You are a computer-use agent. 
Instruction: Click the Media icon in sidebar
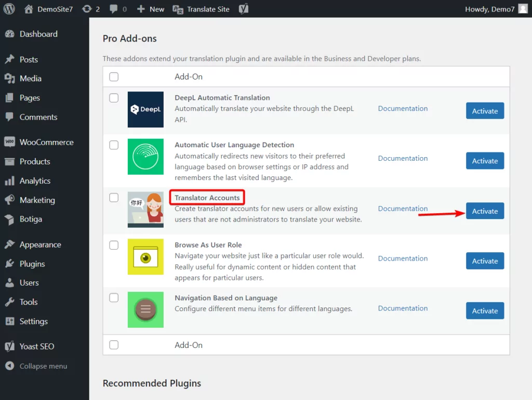(10, 79)
